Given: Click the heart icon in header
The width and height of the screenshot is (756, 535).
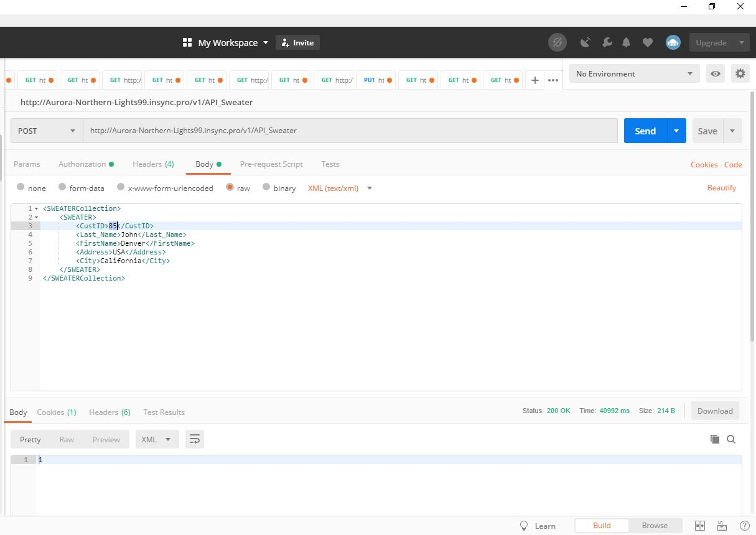Looking at the screenshot, I should pyautogui.click(x=648, y=43).
